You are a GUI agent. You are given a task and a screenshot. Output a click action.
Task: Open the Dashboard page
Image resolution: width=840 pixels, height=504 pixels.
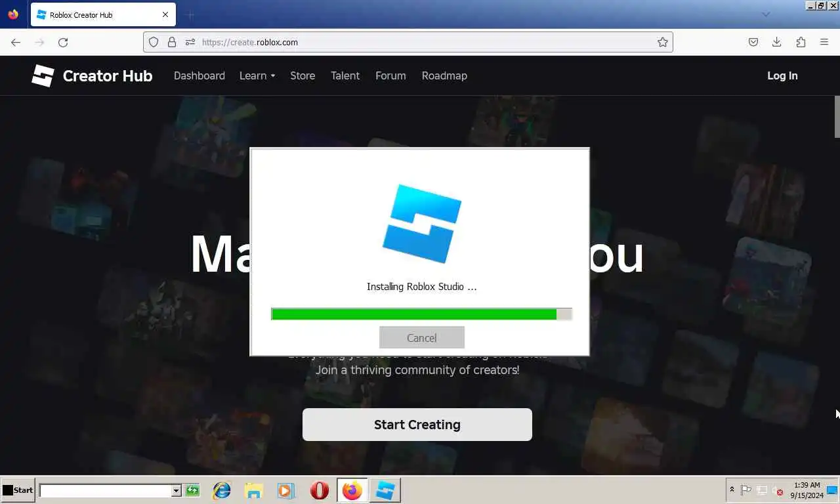pos(199,75)
